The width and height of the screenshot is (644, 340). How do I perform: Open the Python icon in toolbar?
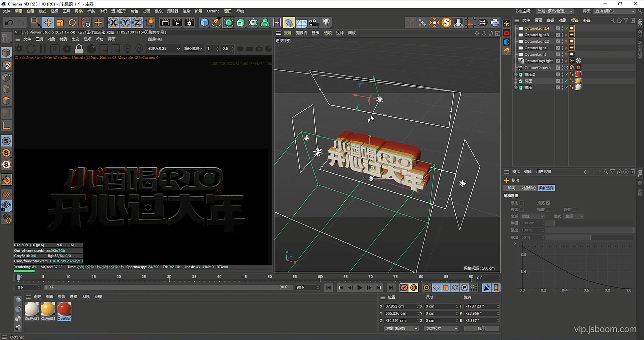495,22
